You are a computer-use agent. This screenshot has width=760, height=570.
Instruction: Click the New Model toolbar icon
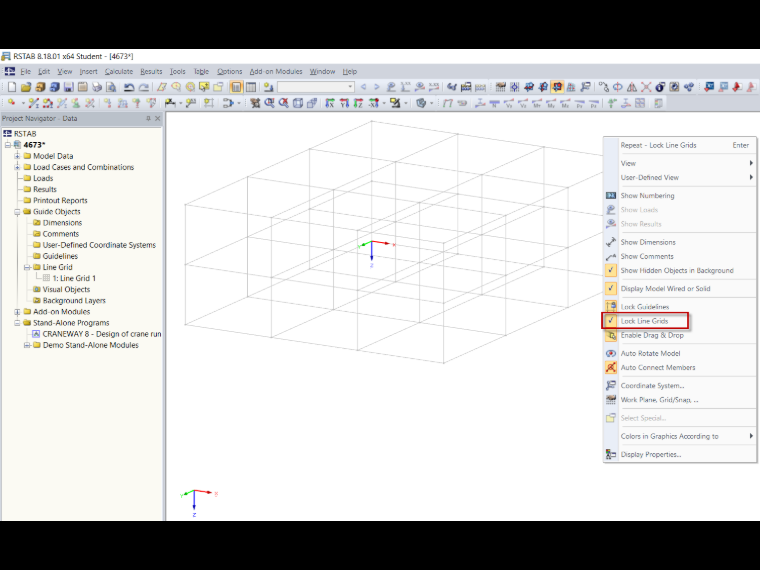12,87
